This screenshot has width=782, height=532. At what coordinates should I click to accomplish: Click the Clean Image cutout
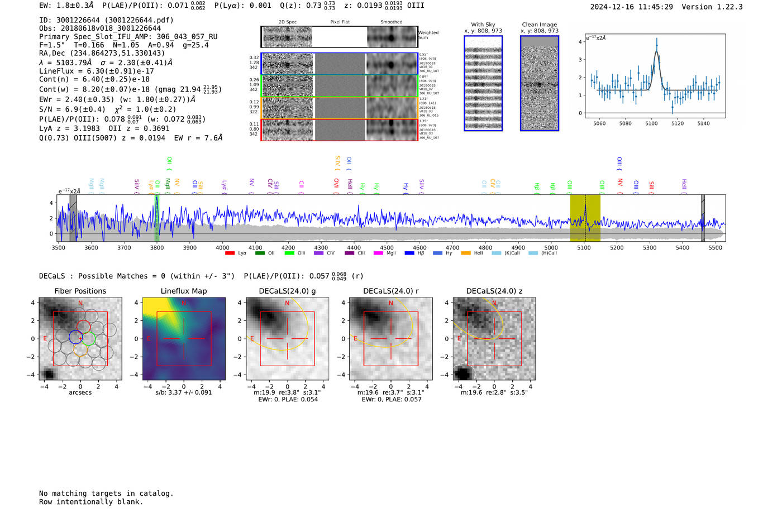click(540, 83)
